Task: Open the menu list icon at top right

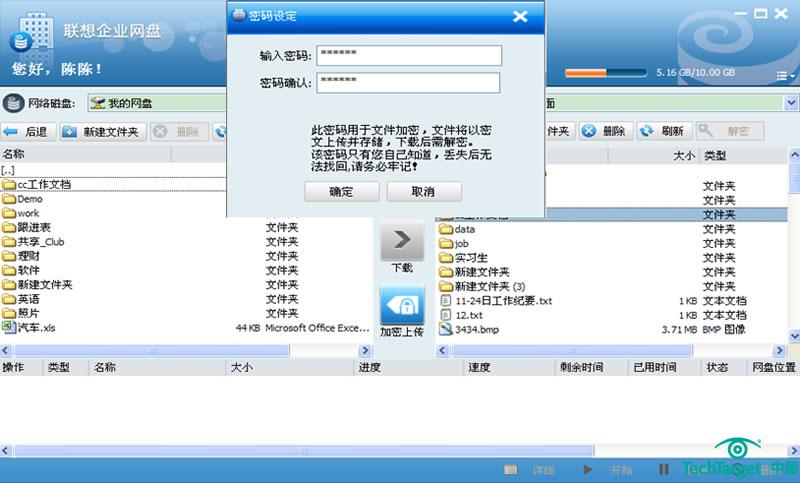Action: tap(785, 76)
